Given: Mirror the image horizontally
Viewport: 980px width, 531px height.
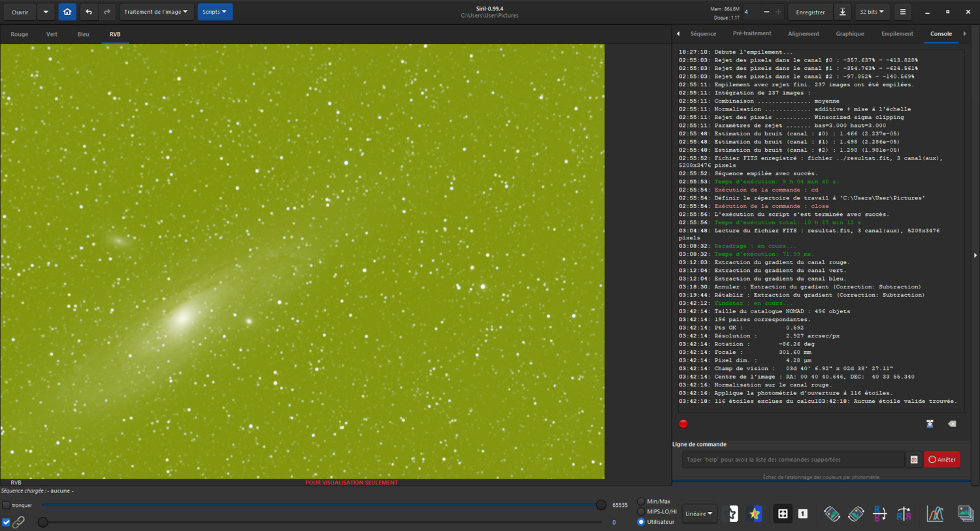Looking at the screenshot, I should tap(904, 513).
